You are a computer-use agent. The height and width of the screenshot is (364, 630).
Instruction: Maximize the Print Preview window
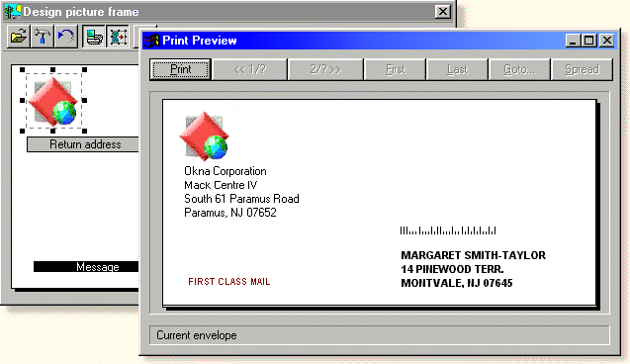click(589, 41)
